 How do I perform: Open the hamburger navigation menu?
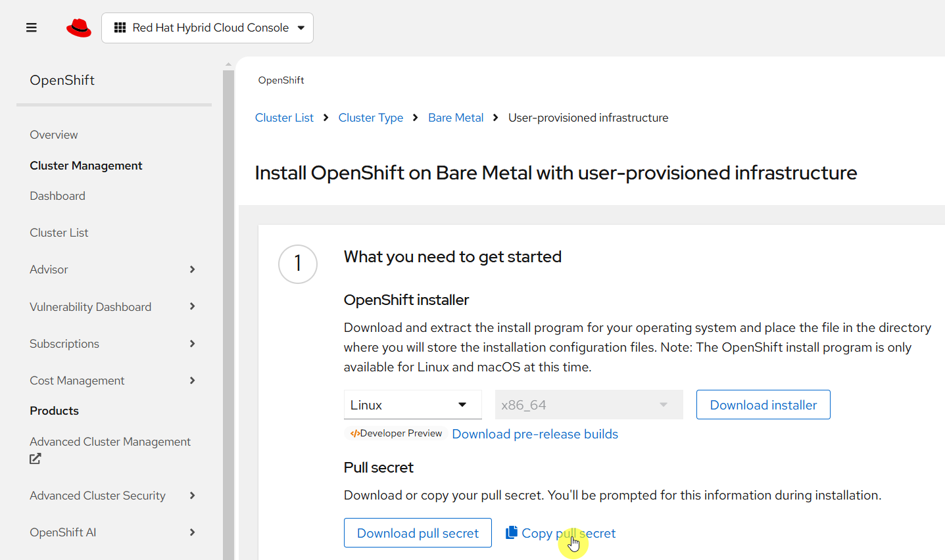pyautogui.click(x=31, y=28)
